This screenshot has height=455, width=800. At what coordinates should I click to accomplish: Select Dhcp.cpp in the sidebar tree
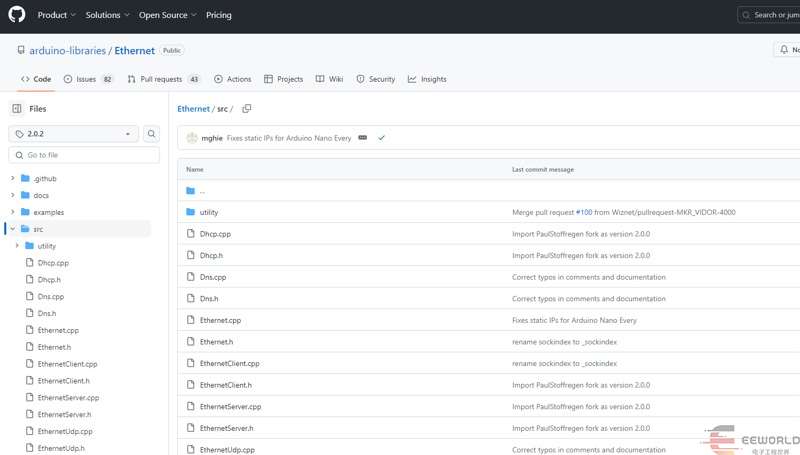53,263
